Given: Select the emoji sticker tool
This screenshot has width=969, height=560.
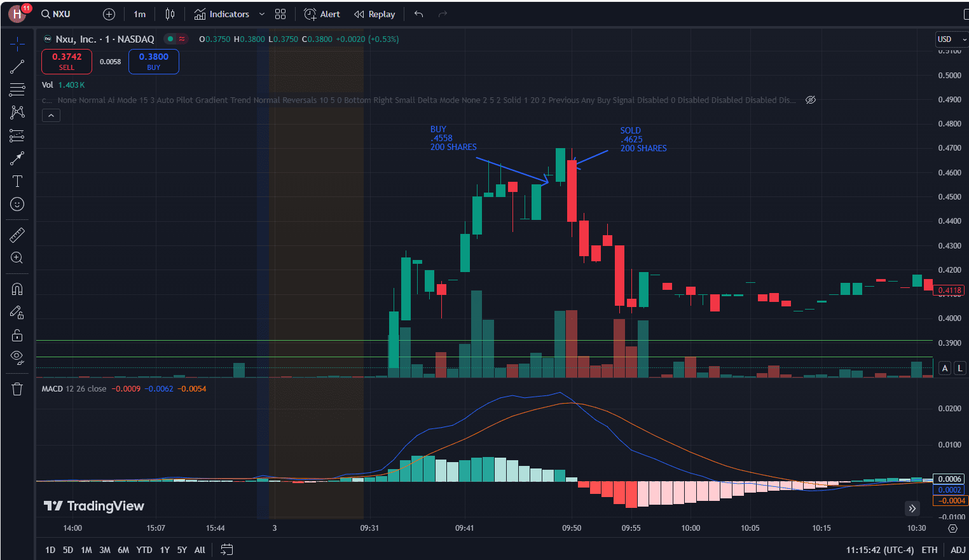Looking at the screenshot, I should [17, 204].
